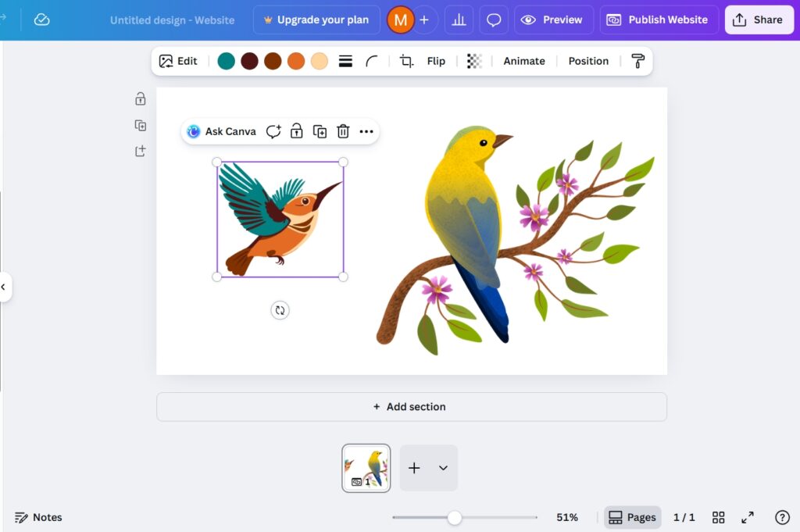Open the Animate panel
Screen dimensions: 800x532
524,60
